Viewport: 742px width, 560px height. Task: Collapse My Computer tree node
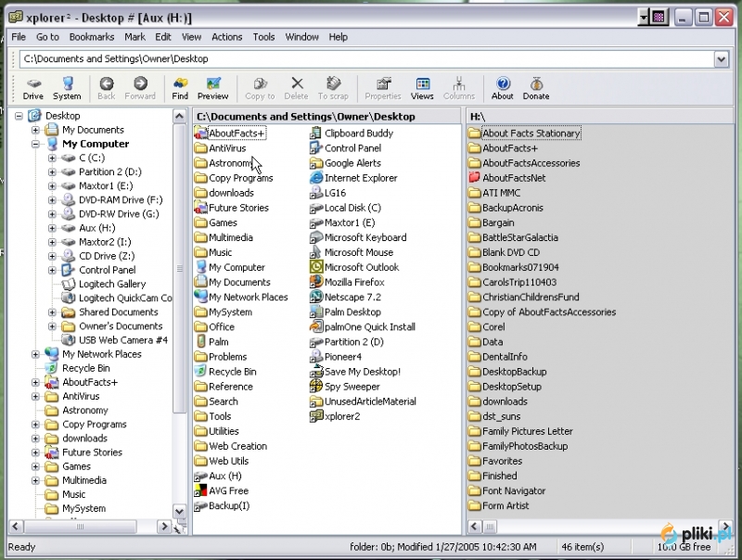(x=35, y=144)
